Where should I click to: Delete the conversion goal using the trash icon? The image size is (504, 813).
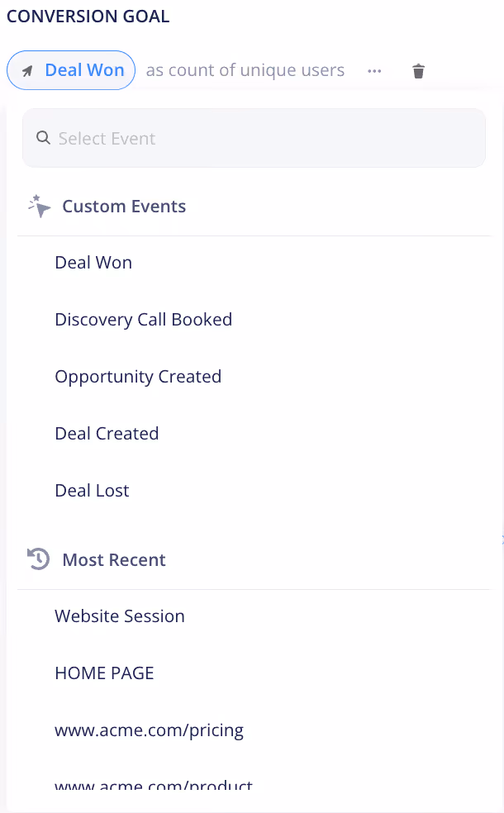[418, 71]
